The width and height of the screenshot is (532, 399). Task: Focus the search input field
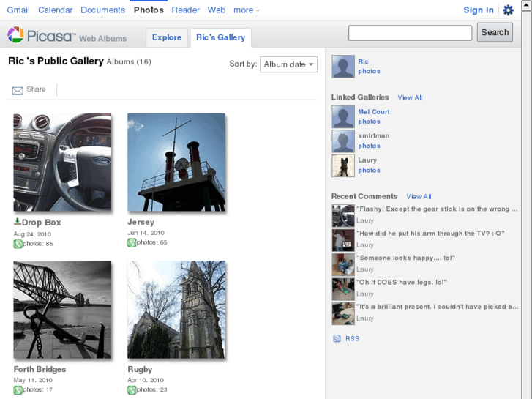(410, 33)
